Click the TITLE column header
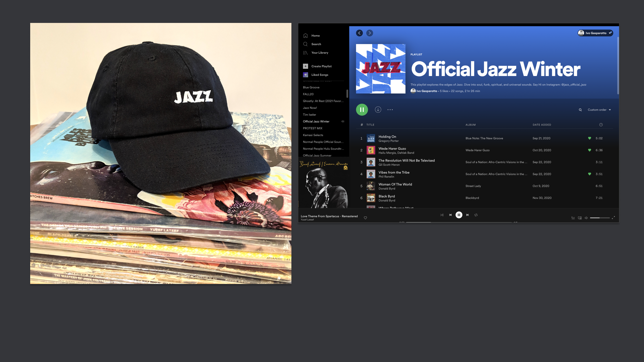644x362 pixels. coord(370,125)
